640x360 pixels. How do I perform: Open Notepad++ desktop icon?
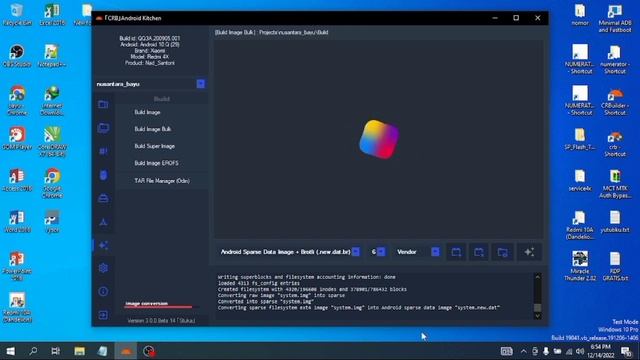click(51, 56)
